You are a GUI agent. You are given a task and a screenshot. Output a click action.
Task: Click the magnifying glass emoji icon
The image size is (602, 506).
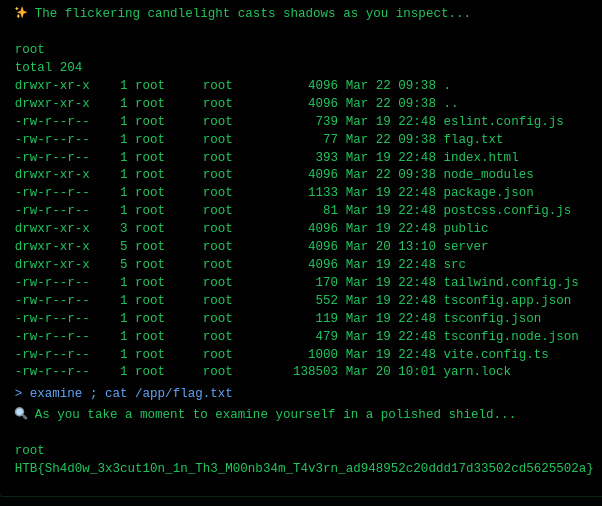[x=21, y=413]
